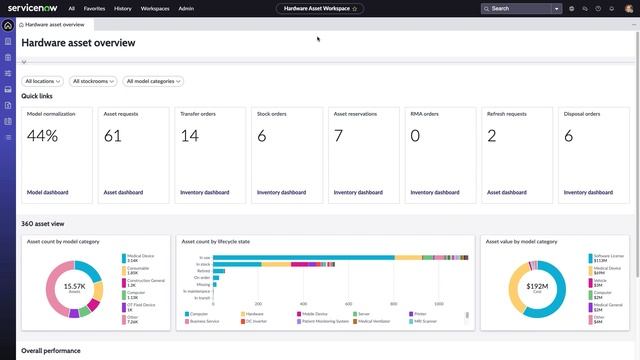Favorite Hardware Asset Workspace with the star icon
This screenshot has width=640, height=360.
pos(354,9)
